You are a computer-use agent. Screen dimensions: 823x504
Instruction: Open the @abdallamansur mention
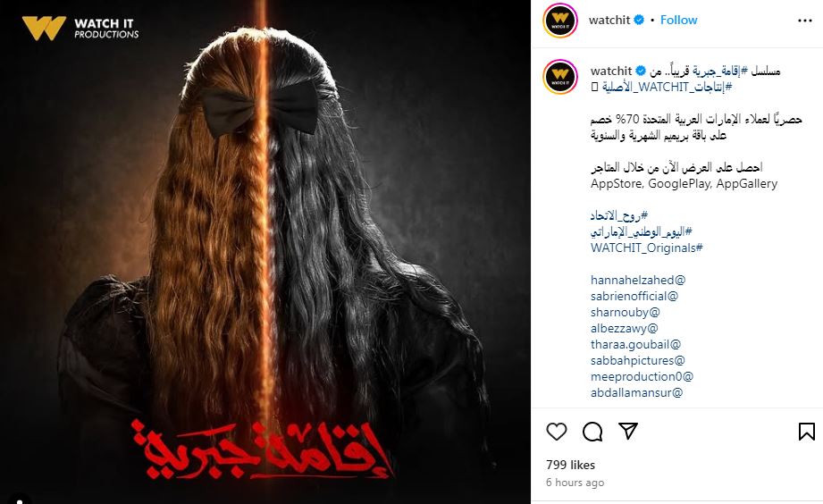(x=636, y=392)
